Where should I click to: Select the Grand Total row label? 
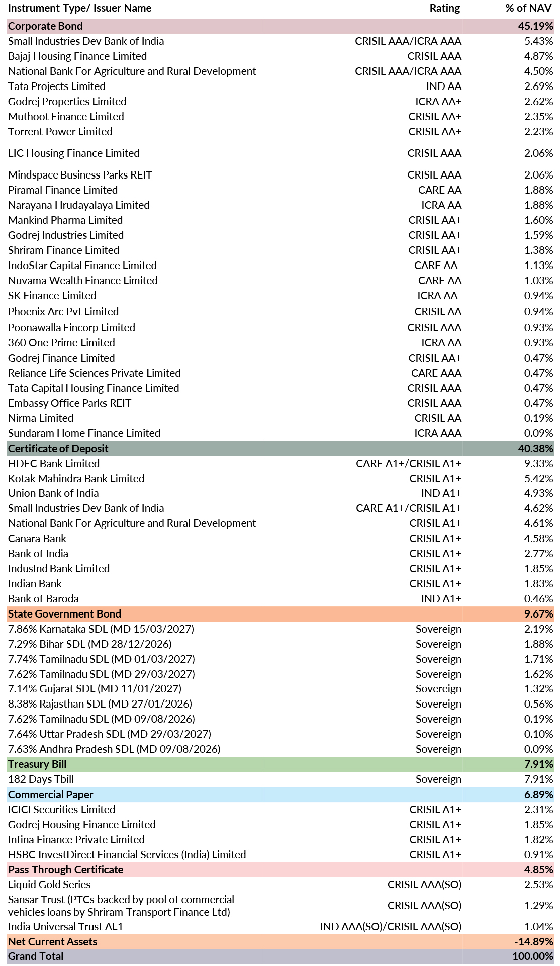coord(36,956)
